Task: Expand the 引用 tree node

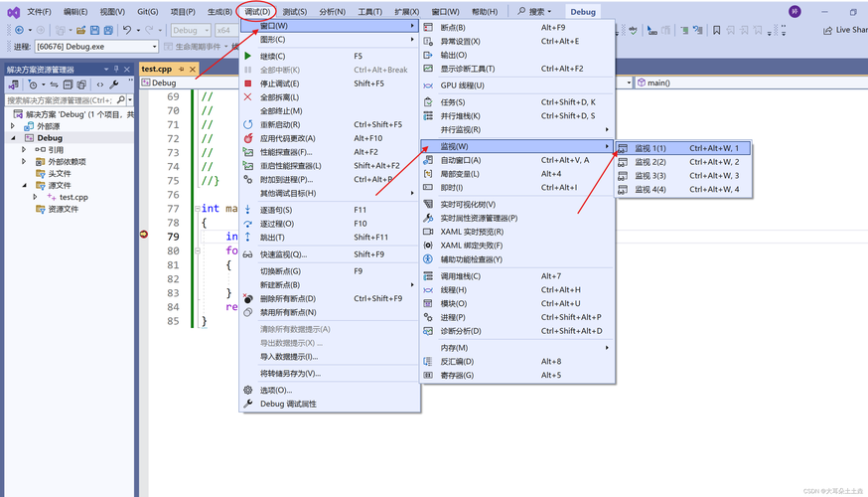Action: (24, 150)
